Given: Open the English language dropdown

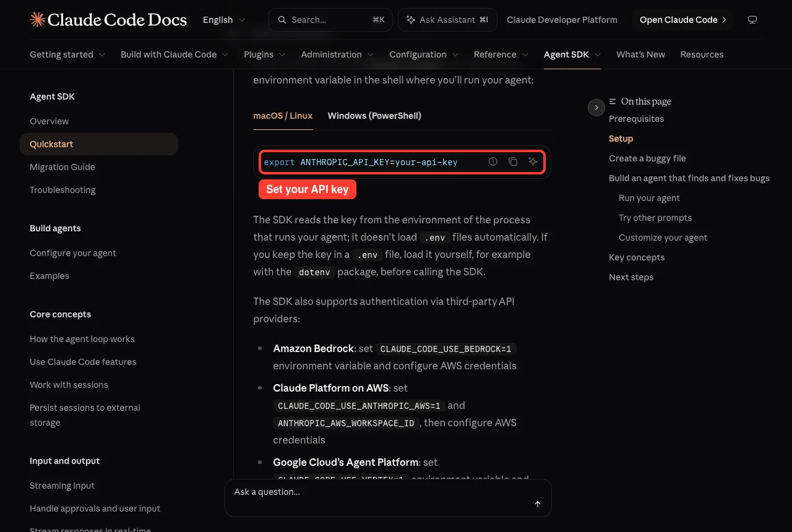Looking at the screenshot, I should tap(224, 20).
